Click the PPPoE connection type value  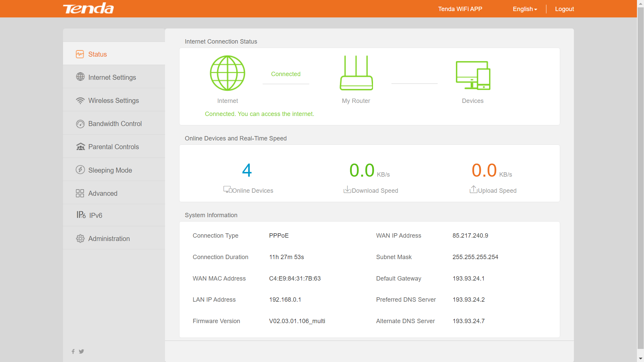click(x=279, y=236)
